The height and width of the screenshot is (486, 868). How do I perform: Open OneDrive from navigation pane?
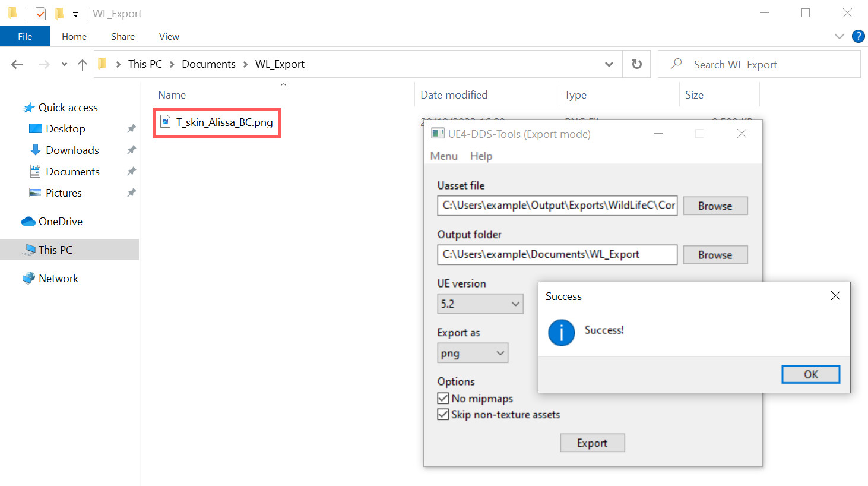(60, 222)
